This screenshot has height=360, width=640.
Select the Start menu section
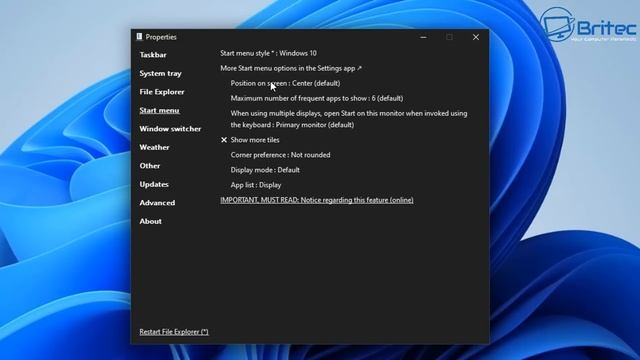point(159,110)
